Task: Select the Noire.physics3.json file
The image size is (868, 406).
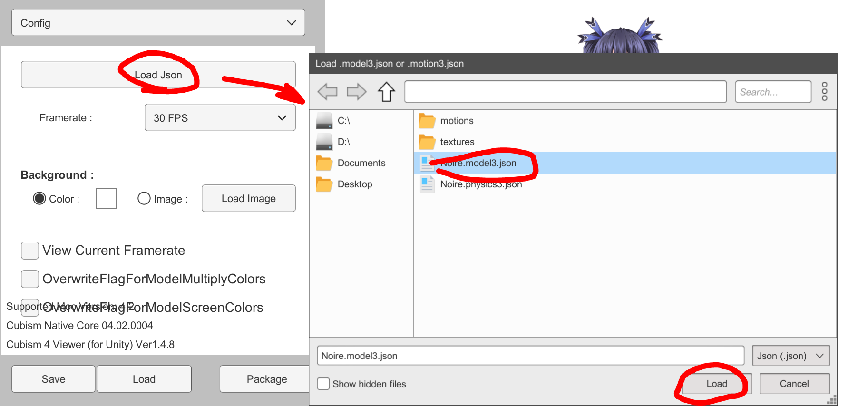Action: click(625, 184)
